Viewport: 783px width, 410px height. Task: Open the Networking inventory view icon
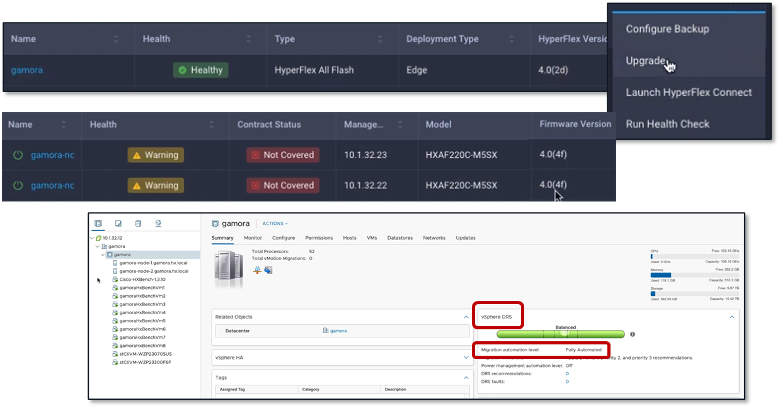click(158, 224)
